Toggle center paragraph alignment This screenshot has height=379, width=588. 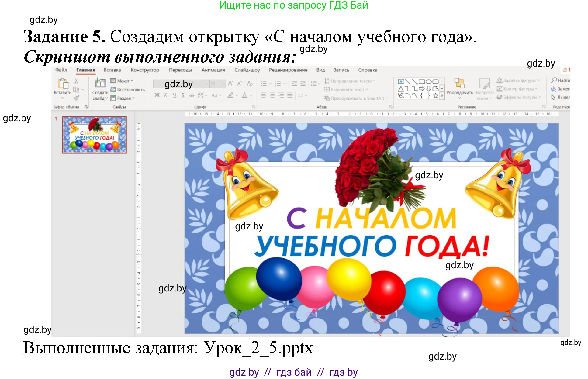tap(272, 95)
